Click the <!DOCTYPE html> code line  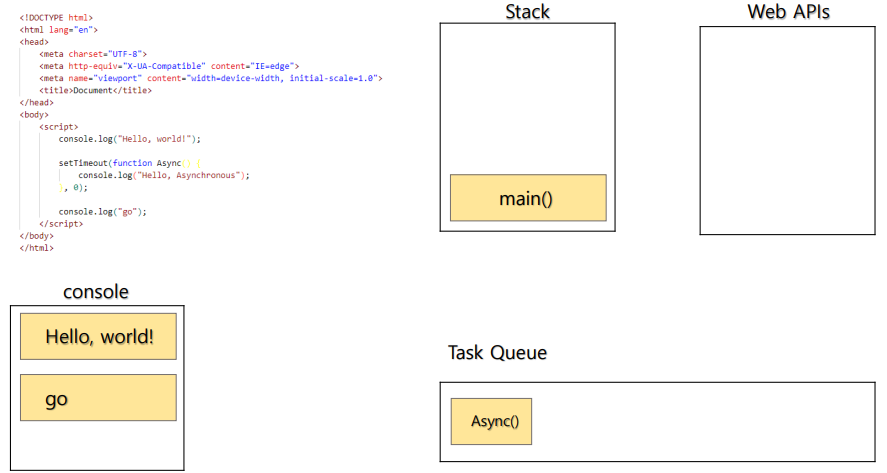click(x=56, y=18)
